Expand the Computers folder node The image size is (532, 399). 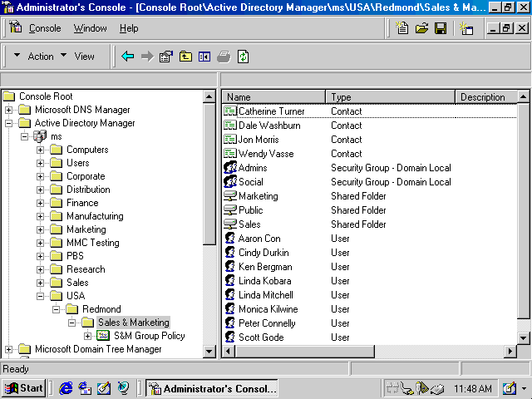point(41,150)
